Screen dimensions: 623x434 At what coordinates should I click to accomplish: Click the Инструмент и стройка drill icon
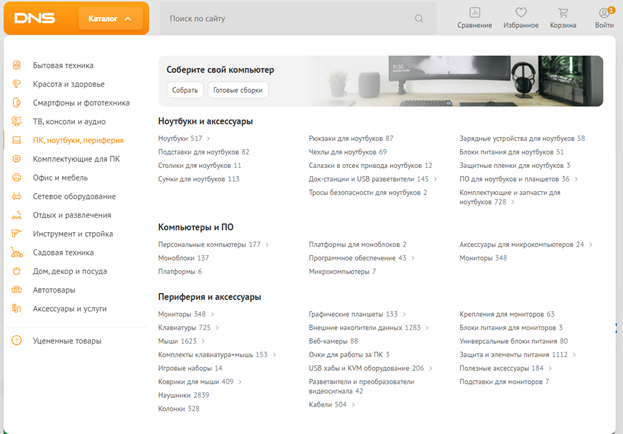point(16,233)
